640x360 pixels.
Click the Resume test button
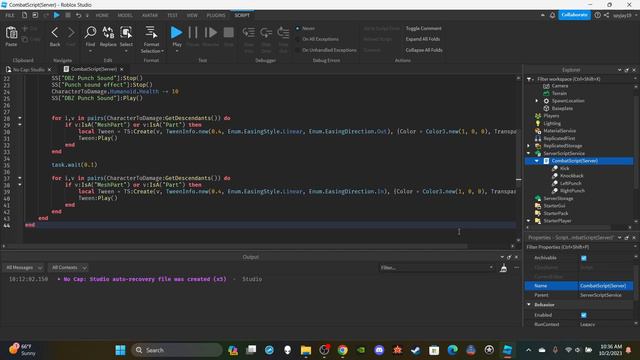pos(211,33)
